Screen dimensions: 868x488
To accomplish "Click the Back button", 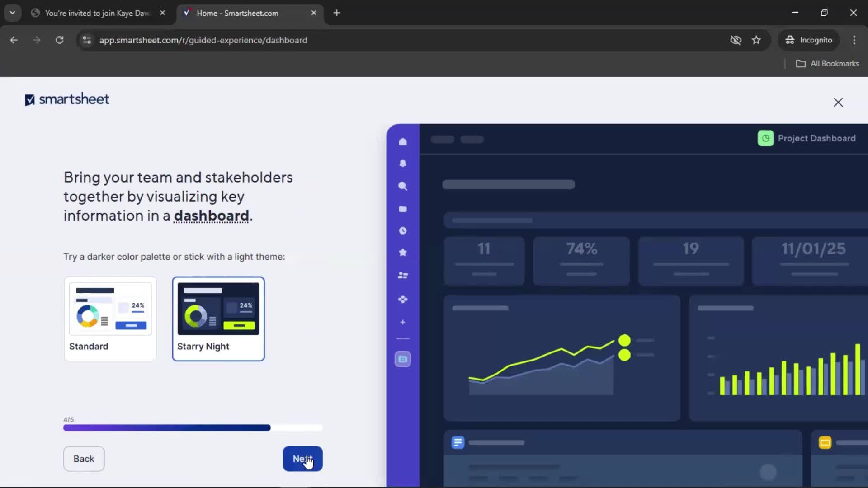I will click(x=84, y=459).
